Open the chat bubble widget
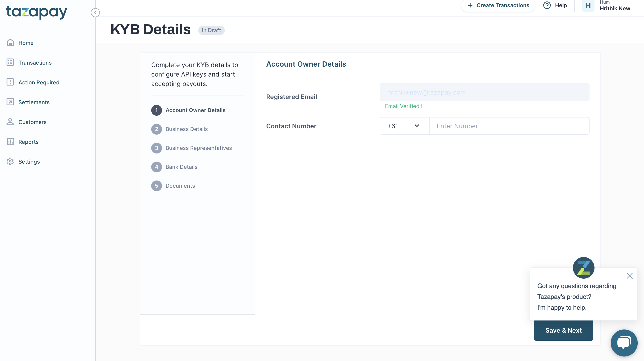644x361 pixels. point(624,343)
